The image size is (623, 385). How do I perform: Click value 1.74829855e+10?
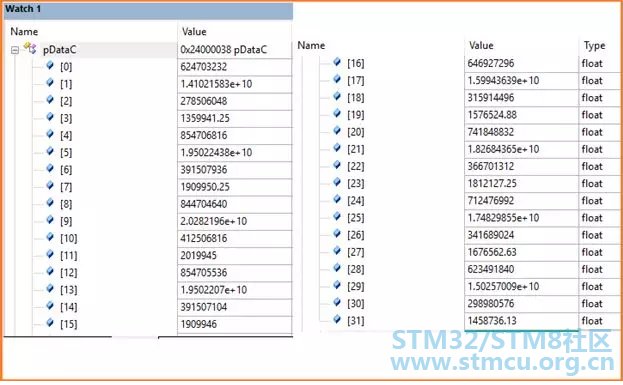(503, 218)
